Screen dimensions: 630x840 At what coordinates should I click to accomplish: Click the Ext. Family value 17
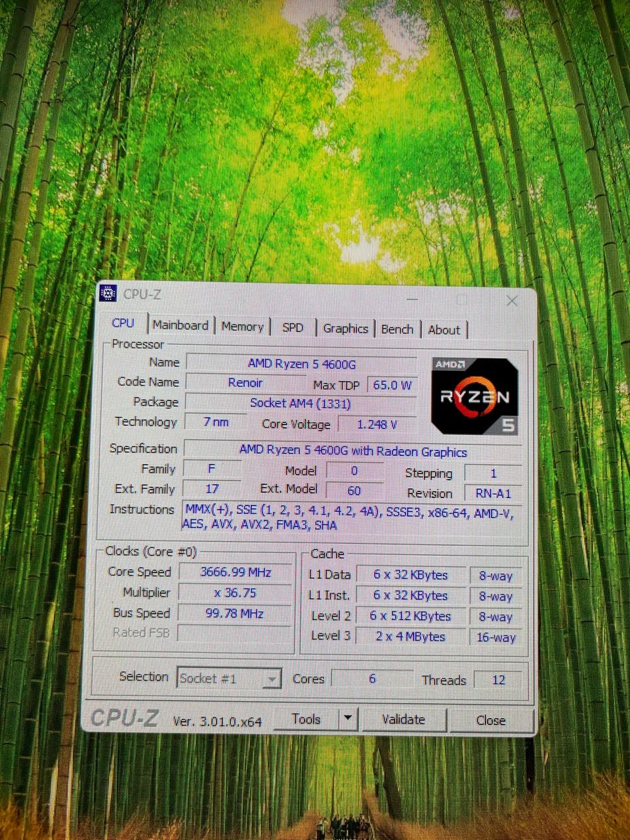(212, 489)
